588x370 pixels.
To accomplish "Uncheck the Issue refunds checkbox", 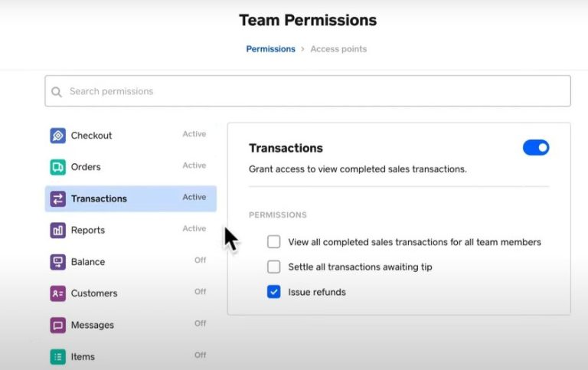I will click(x=274, y=292).
